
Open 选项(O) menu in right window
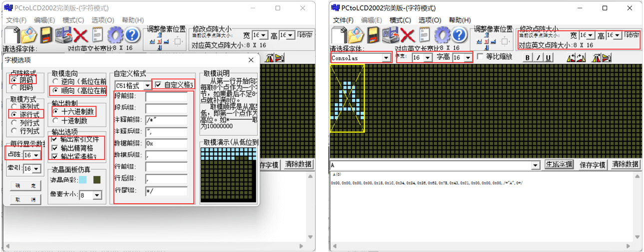(x=430, y=20)
